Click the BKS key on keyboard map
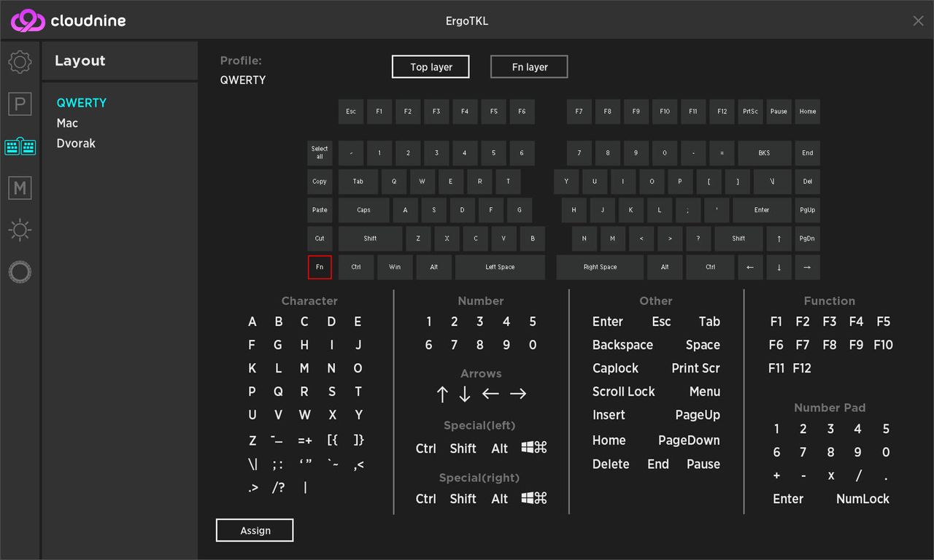This screenshot has width=934, height=560. [x=764, y=152]
